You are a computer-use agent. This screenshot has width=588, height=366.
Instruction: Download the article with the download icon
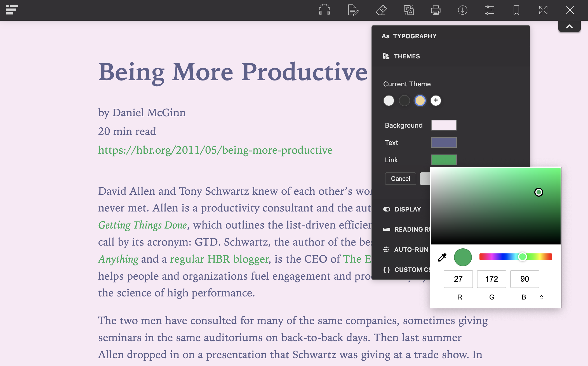point(462,10)
